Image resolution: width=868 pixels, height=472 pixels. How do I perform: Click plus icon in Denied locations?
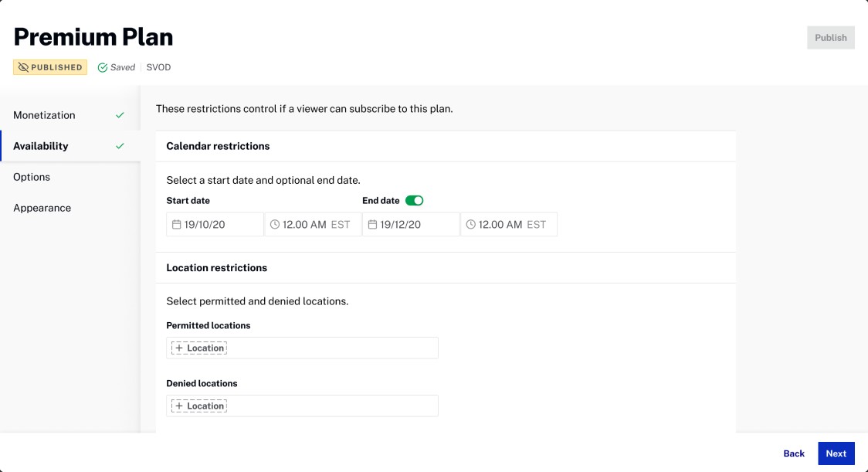179,406
